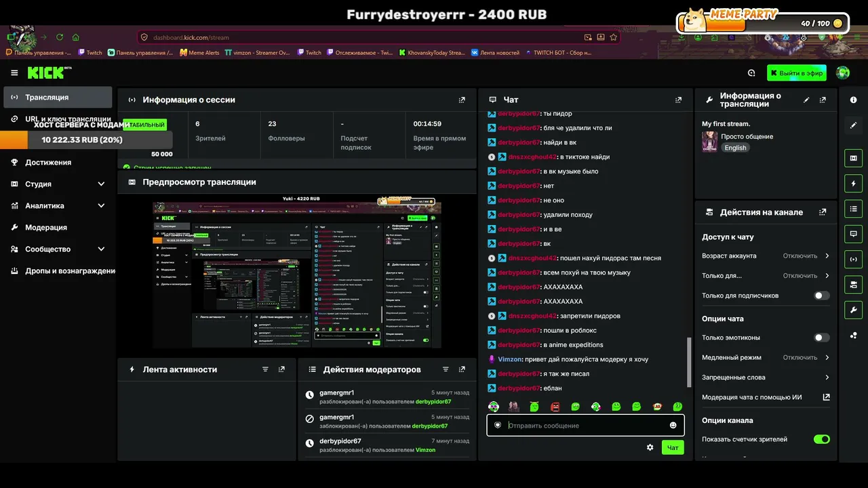Pop out the session information panel
This screenshot has width=868, height=488.
coord(462,100)
